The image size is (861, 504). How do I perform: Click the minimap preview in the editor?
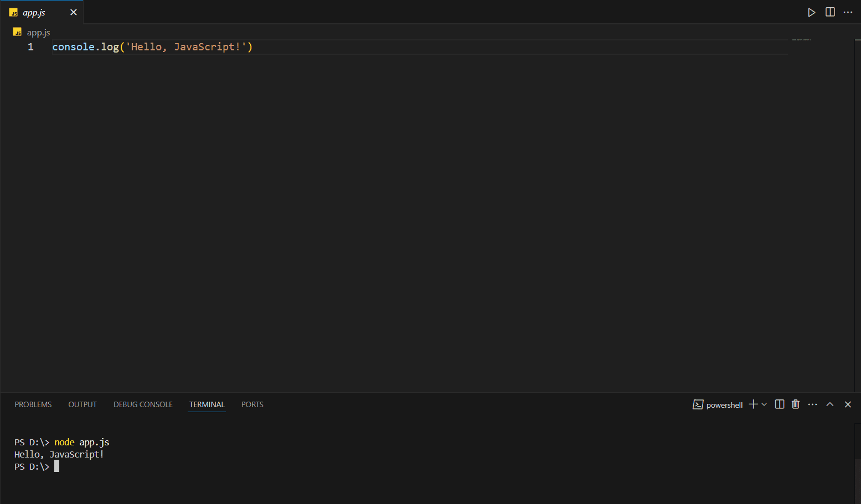point(801,40)
